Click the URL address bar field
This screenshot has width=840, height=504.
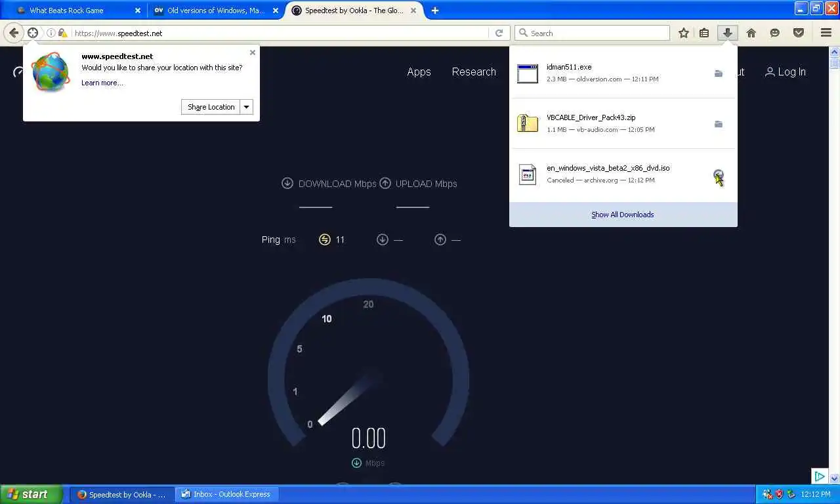tap(280, 33)
